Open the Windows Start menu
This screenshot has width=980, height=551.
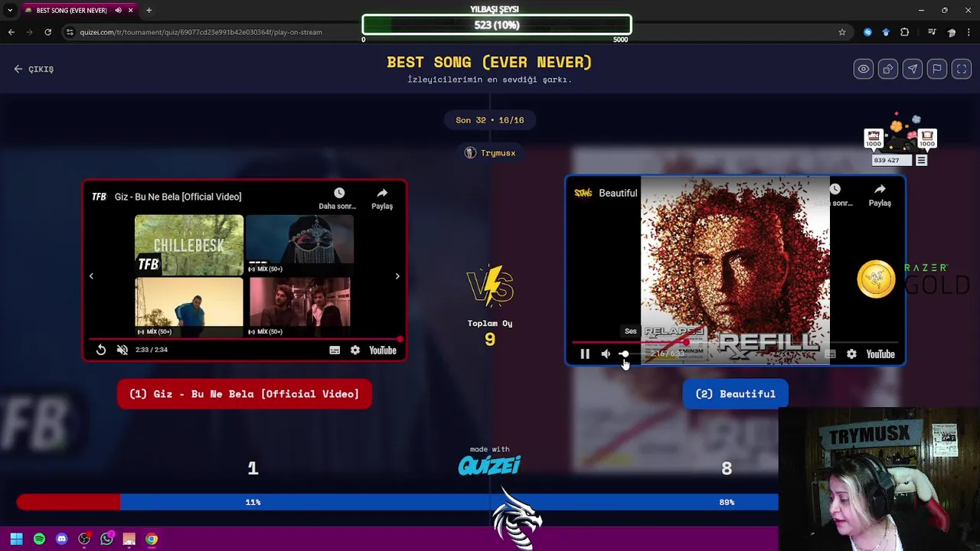coord(16,539)
